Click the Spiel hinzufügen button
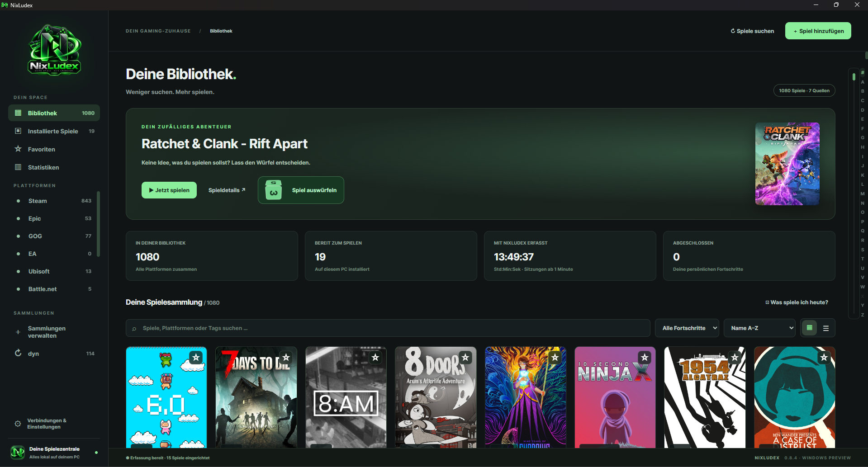The width and height of the screenshot is (868, 467). pyautogui.click(x=818, y=31)
